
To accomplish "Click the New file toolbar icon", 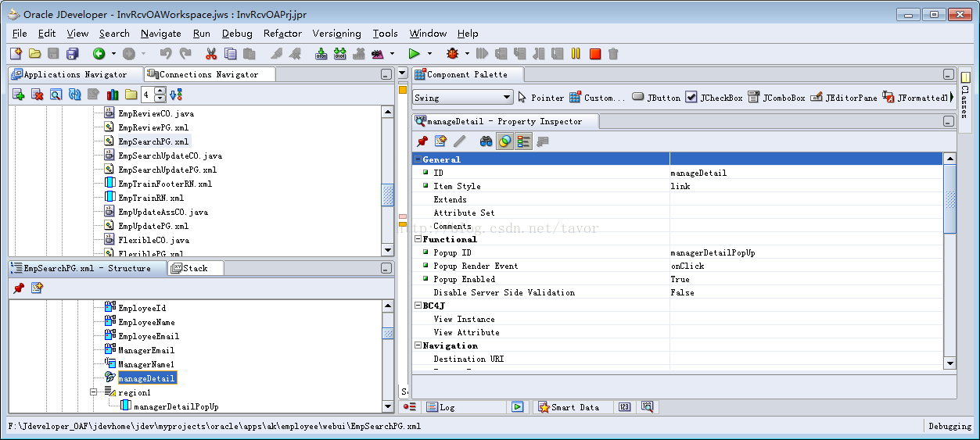I will click(x=16, y=54).
